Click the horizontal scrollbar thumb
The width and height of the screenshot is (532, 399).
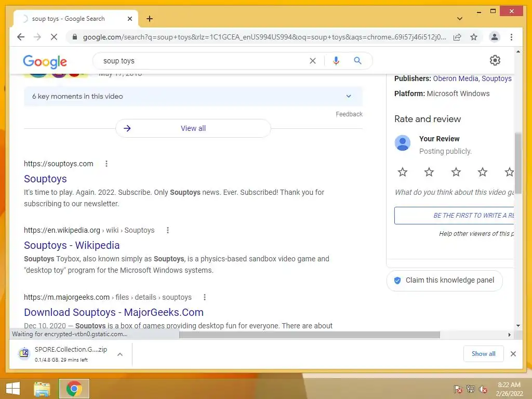point(309,335)
